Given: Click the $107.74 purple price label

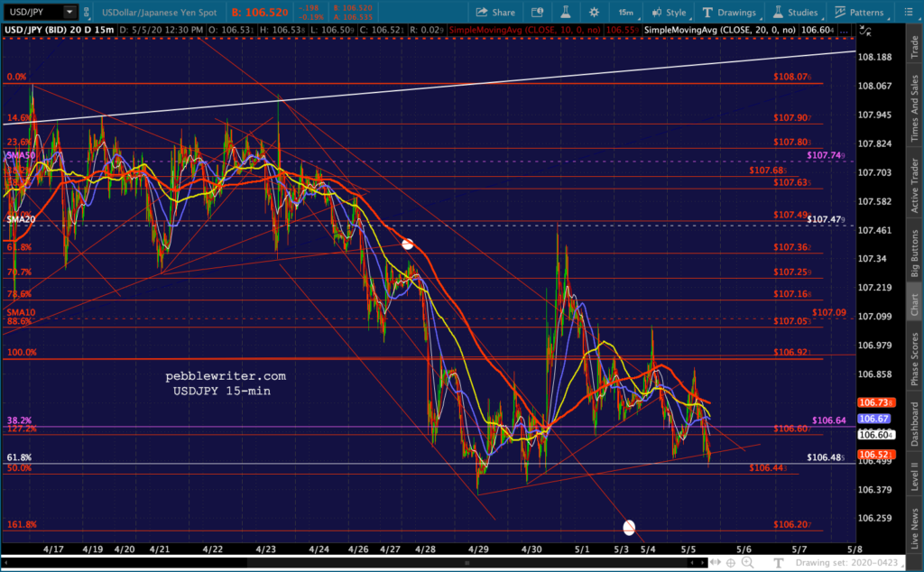Looking at the screenshot, I should pyautogui.click(x=827, y=155).
